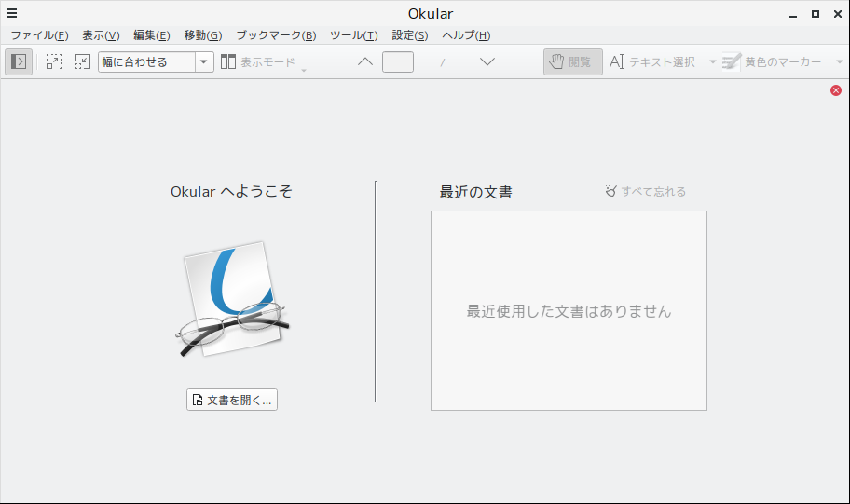Open the ブックマーク(B) menu

(276, 35)
